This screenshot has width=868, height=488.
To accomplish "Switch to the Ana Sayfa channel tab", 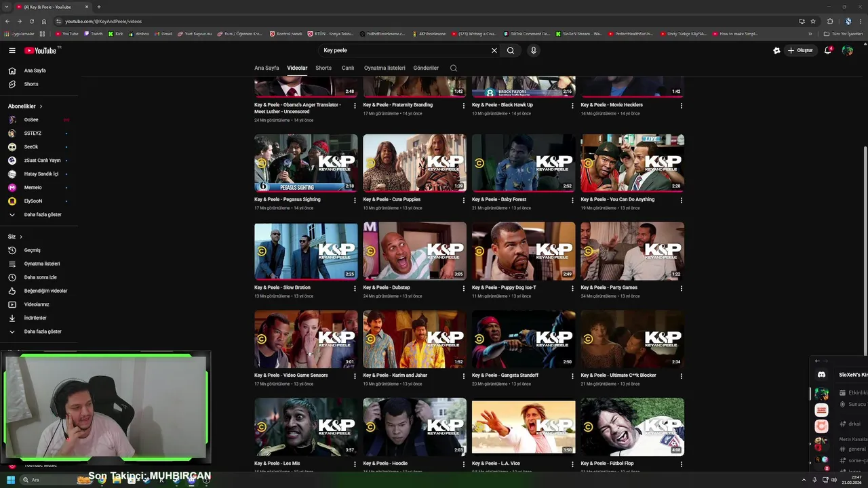I will pos(267,68).
